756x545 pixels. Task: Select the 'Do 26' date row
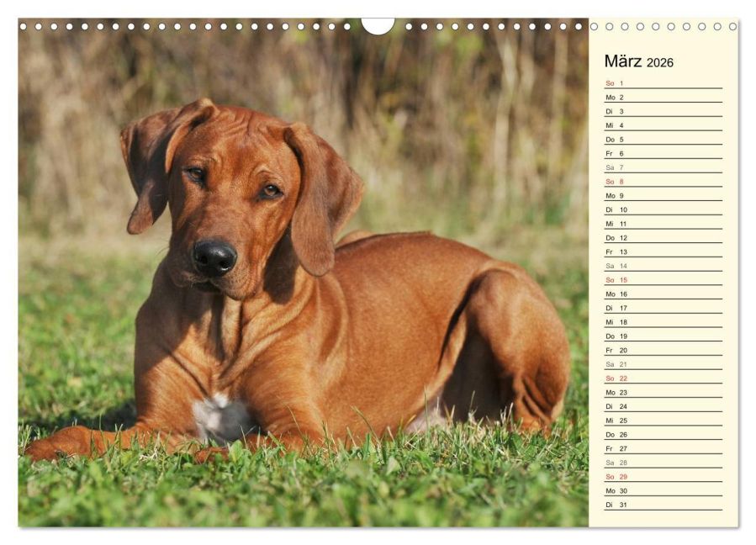663,434
